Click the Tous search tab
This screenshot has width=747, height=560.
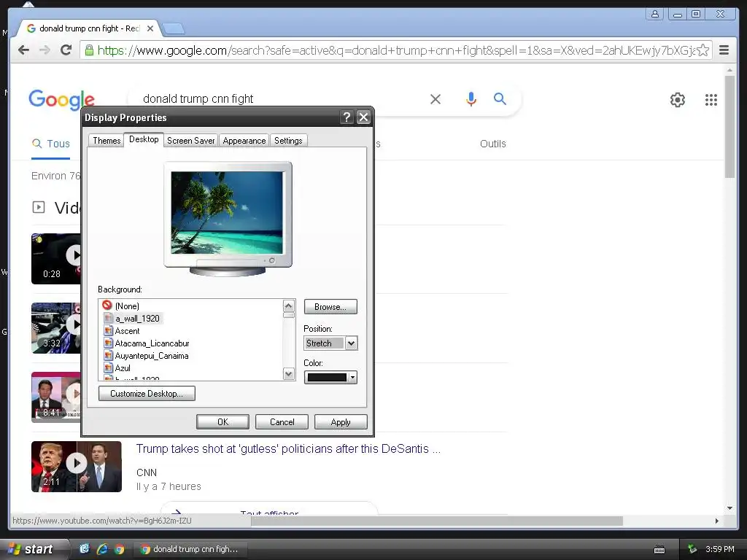[x=51, y=144]
